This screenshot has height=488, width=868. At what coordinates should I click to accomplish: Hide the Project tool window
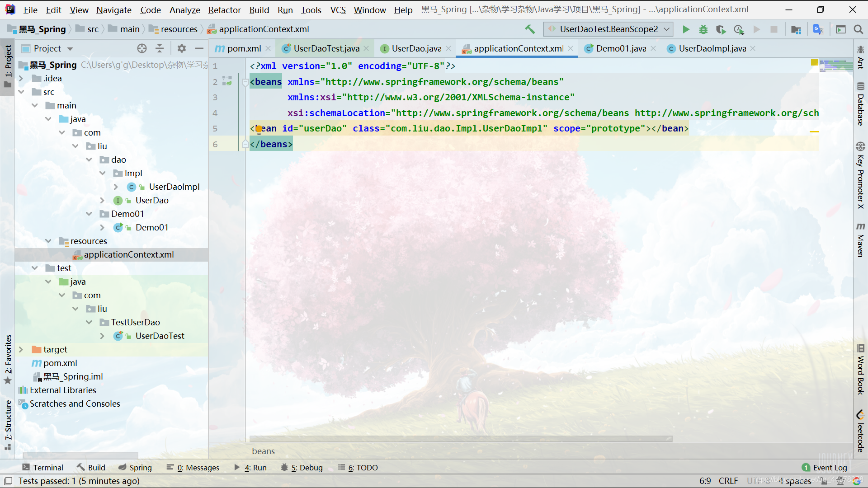199,48
